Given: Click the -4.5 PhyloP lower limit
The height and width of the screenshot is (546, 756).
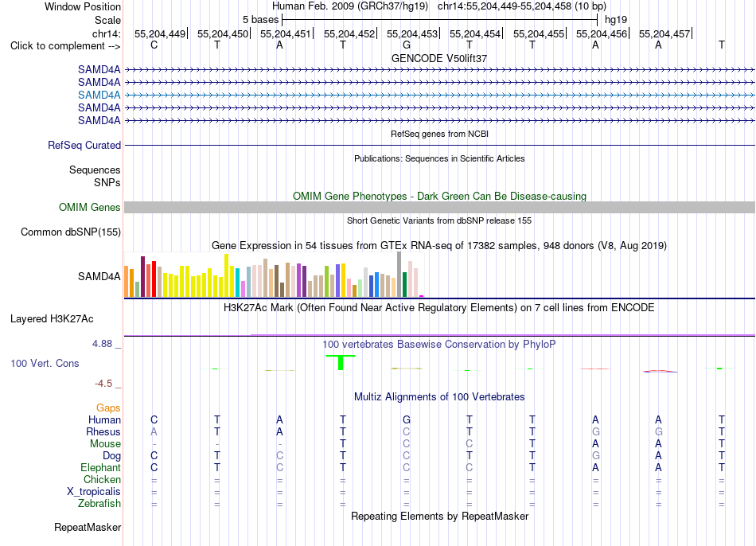Looking at the screenshot, I should (x=103, y=384).
